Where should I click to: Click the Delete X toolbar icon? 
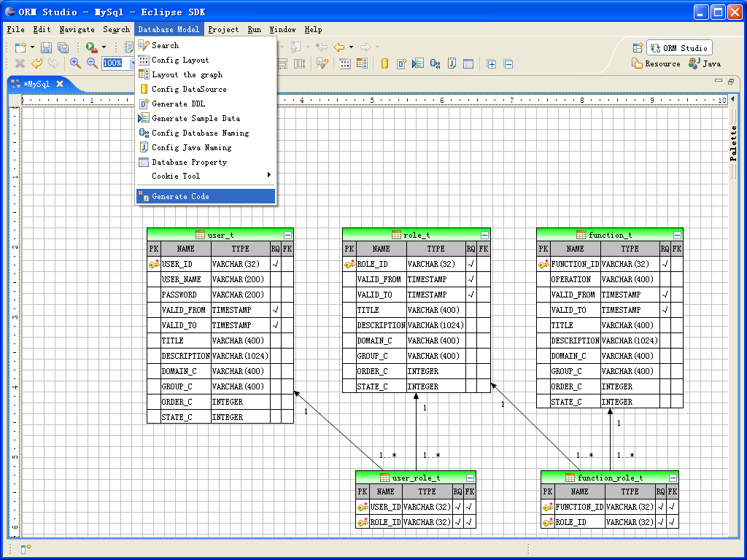pyautogui.click(x=20, y=63)
